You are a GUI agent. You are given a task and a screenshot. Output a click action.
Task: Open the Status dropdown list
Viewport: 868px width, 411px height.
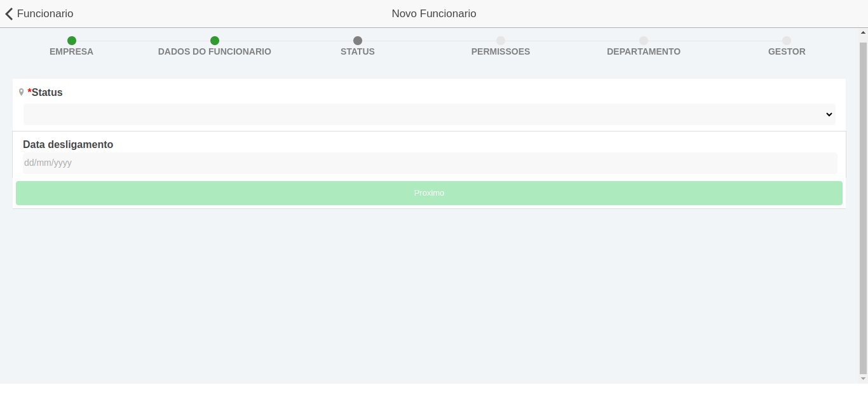pyautogui.click(x=429, y=114)
